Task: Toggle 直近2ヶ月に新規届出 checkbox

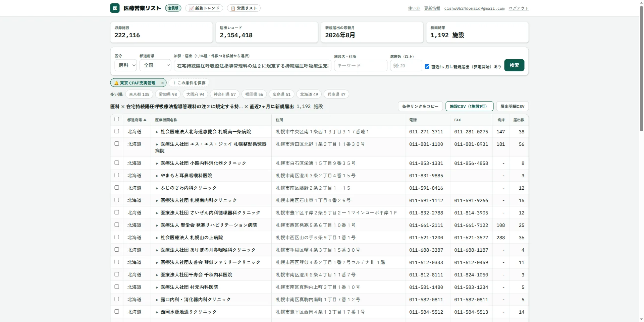Action: click(x=427, y=66)
